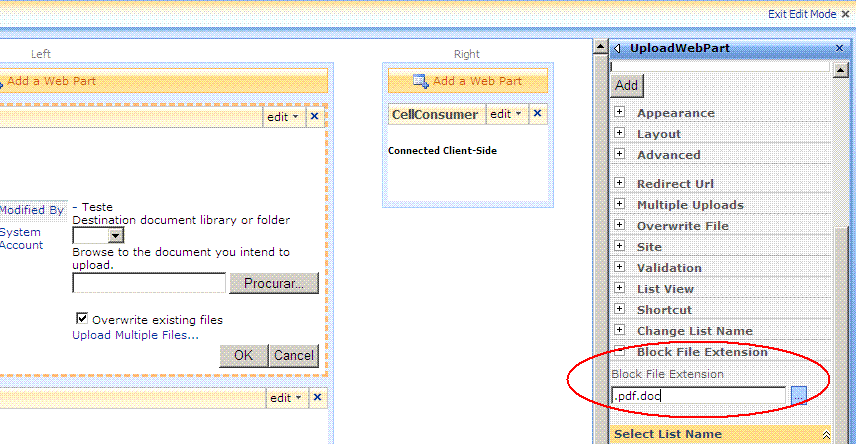Click the page scrollbar up arrow
Viewport: 856px width, 444px height.
[x=601, y=47]
